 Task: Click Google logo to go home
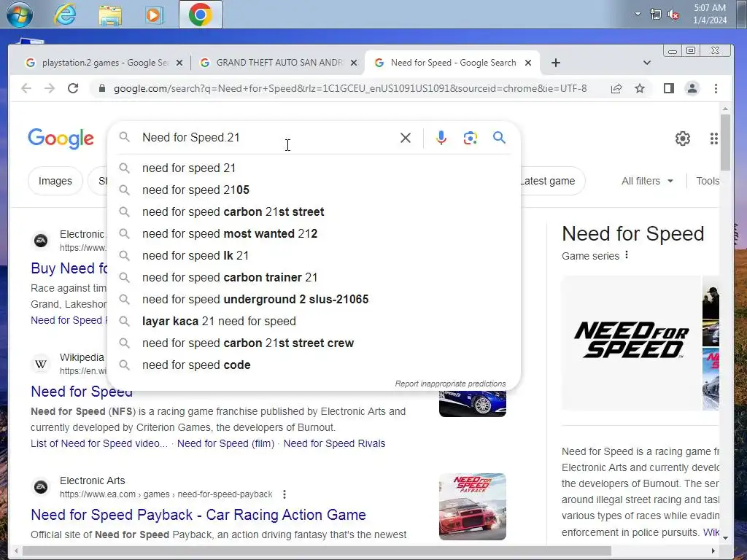[x=61, y=139]
